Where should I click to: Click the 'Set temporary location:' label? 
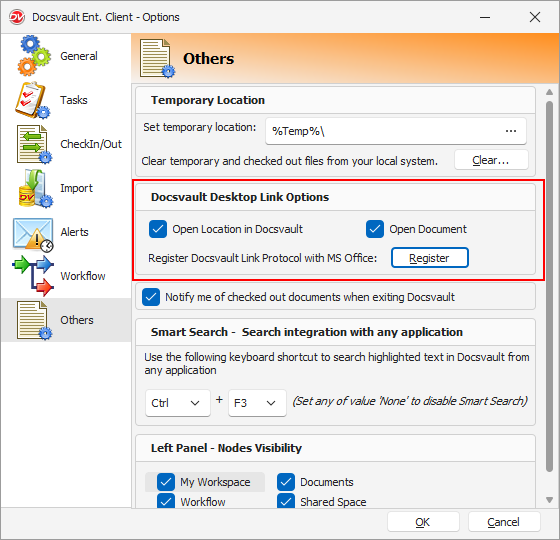200,127
